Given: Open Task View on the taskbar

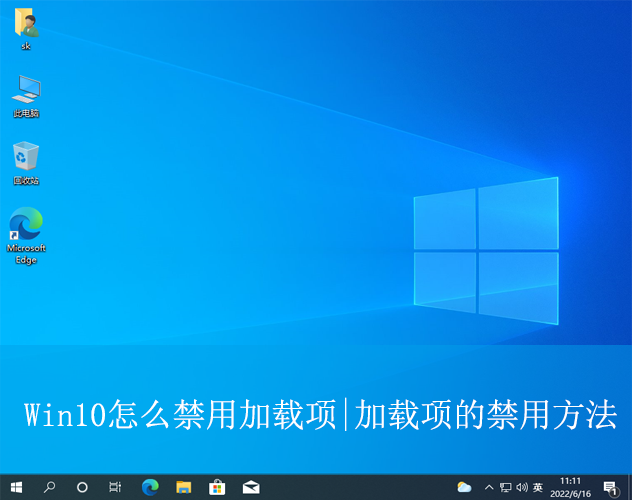Looking at the screenshot, I should [115, 487].
